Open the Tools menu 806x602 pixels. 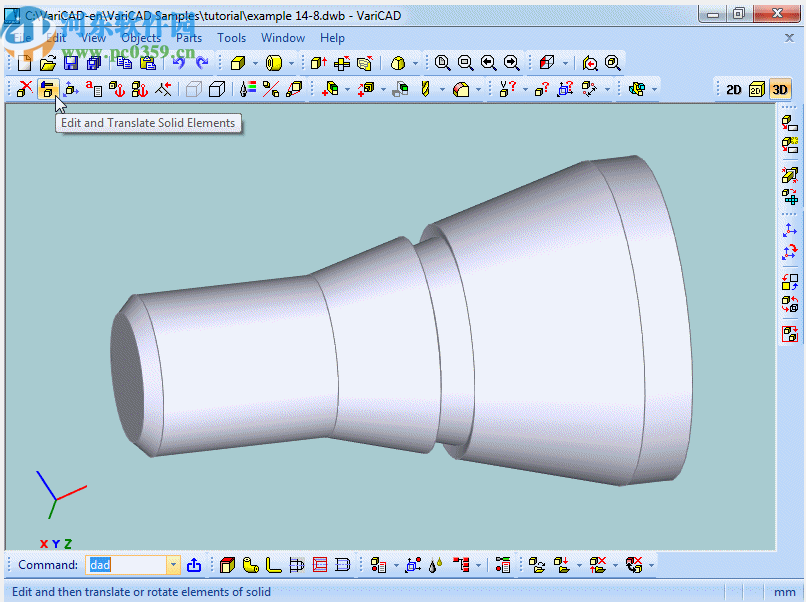point(231,38)
